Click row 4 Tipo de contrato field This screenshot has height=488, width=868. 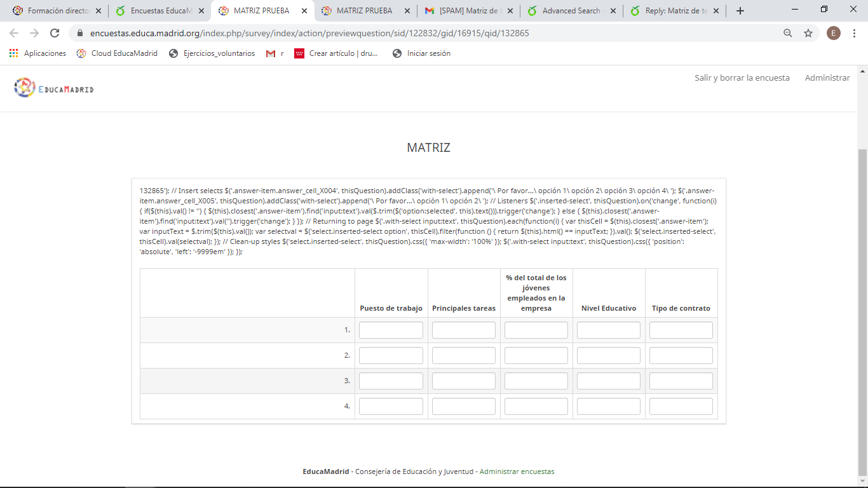(x=681, y=407)
